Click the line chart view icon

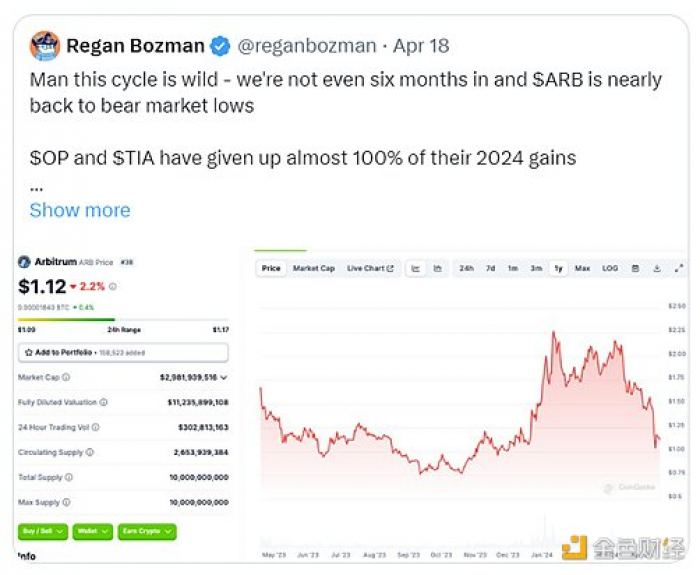(416, 268)
